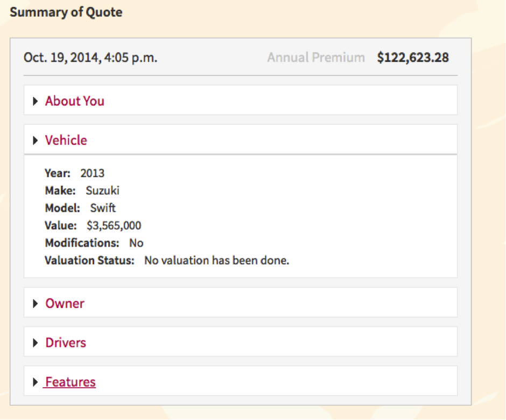
Task: Select the vehicle Value $3,565,000
Action: click(x=114, y=226)
